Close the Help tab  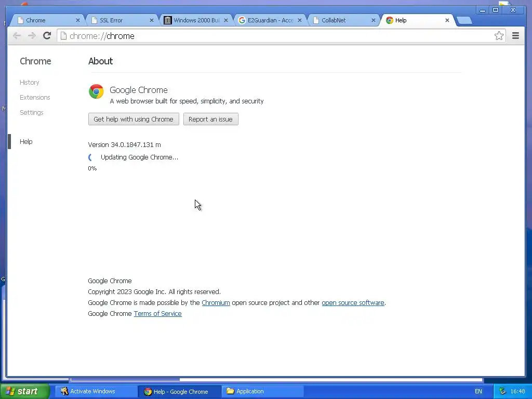tap(447, 20)
